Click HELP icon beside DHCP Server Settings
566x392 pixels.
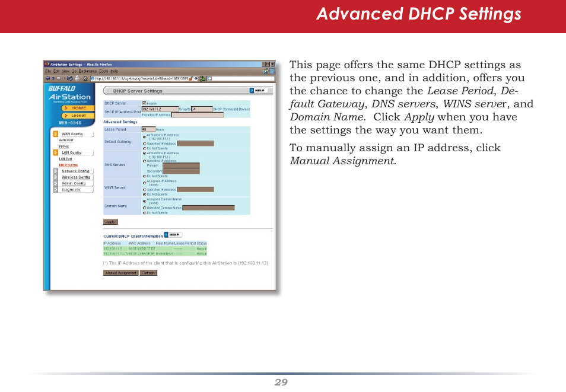coord(259,91)
